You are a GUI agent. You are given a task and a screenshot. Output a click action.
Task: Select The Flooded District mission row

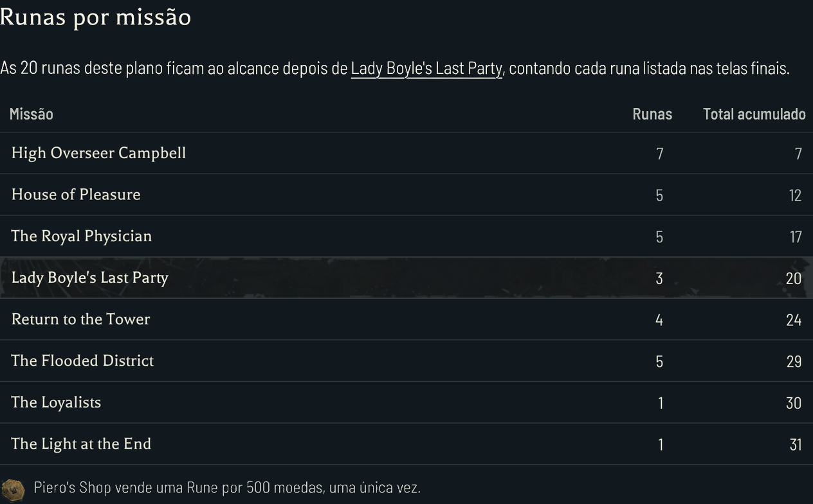(x=406, y=361)
